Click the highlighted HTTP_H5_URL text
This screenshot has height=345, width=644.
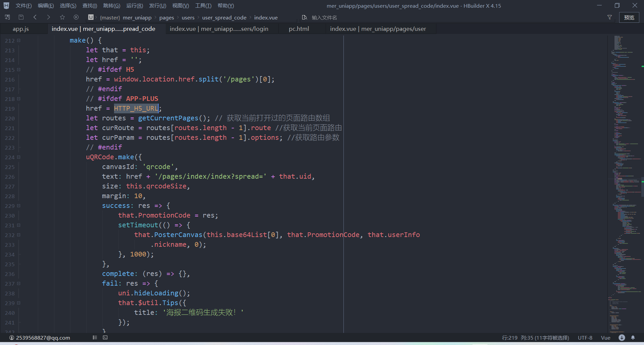coord(136,108)
